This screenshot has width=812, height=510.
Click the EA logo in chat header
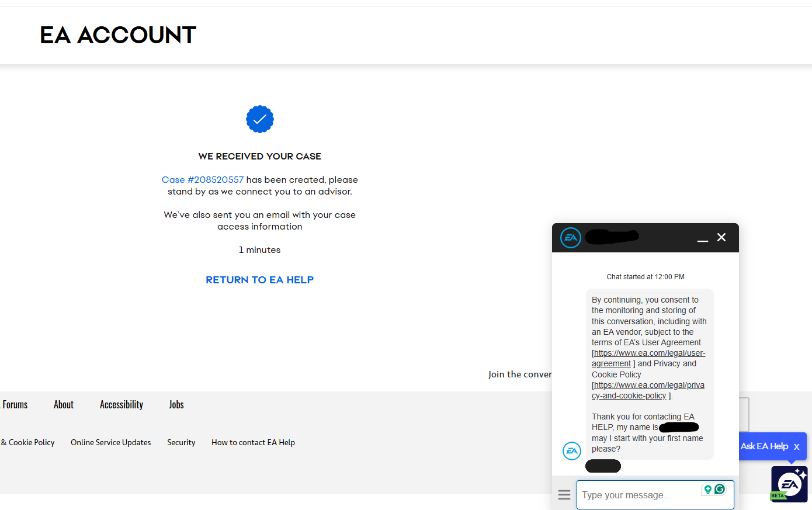coord(571,238)
